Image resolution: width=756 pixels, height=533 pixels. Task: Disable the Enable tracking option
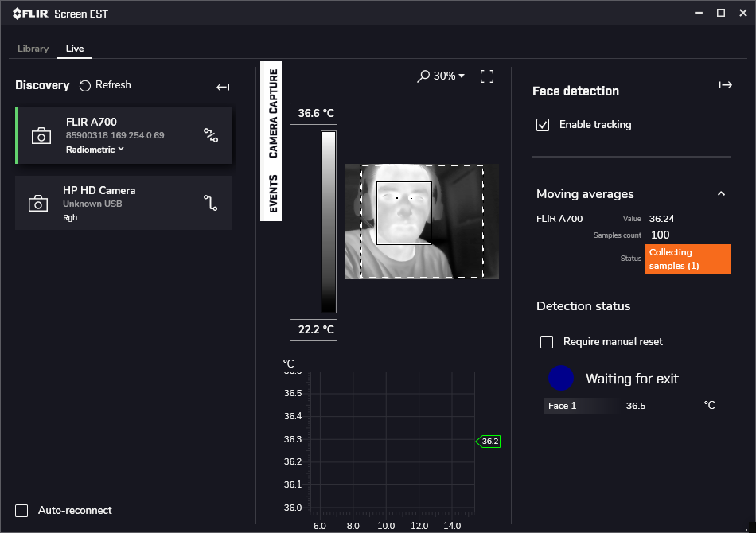(542, 124)
